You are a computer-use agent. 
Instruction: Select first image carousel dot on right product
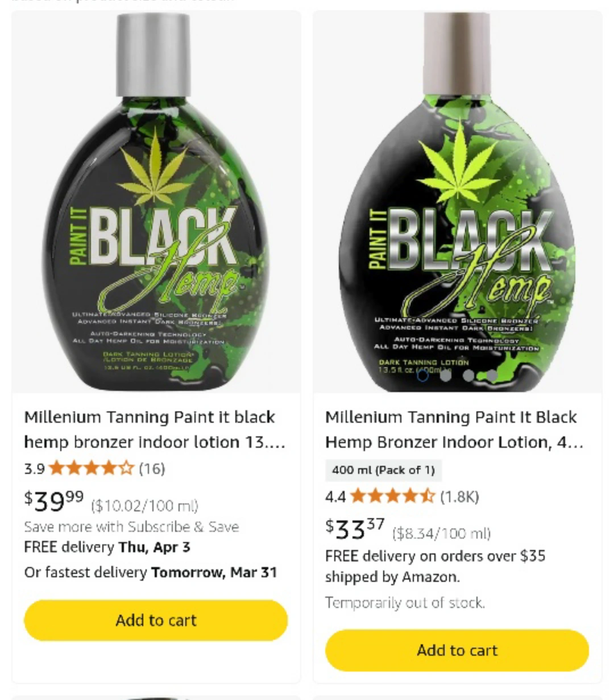pyautogui.click(x=422, y=375)
